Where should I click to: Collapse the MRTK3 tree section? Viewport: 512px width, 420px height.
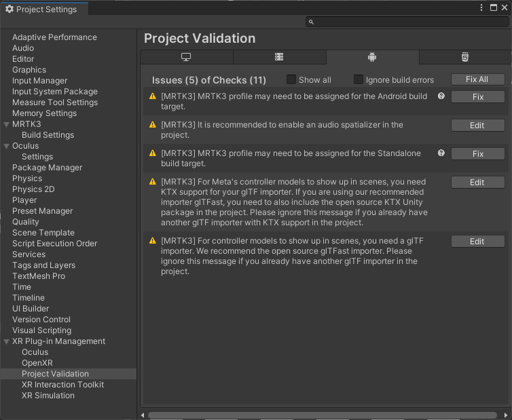tap(7, 124)
